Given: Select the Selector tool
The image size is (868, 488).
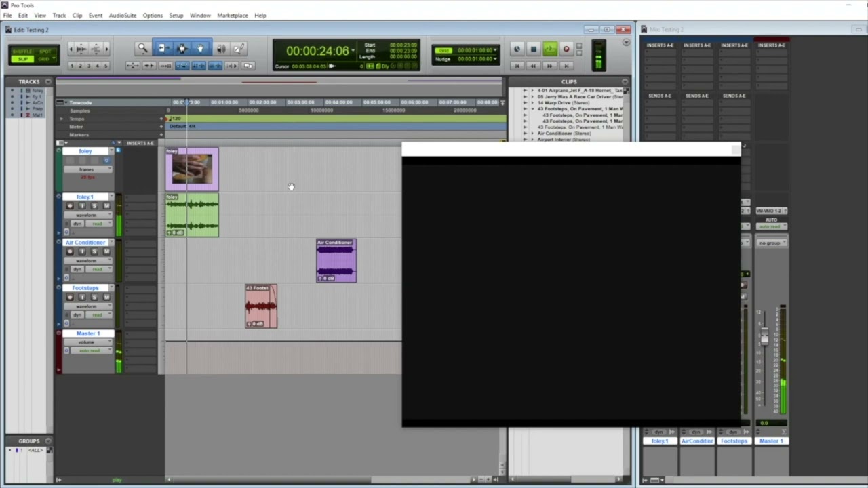Looking at the screenshot, I should point(181,49).
